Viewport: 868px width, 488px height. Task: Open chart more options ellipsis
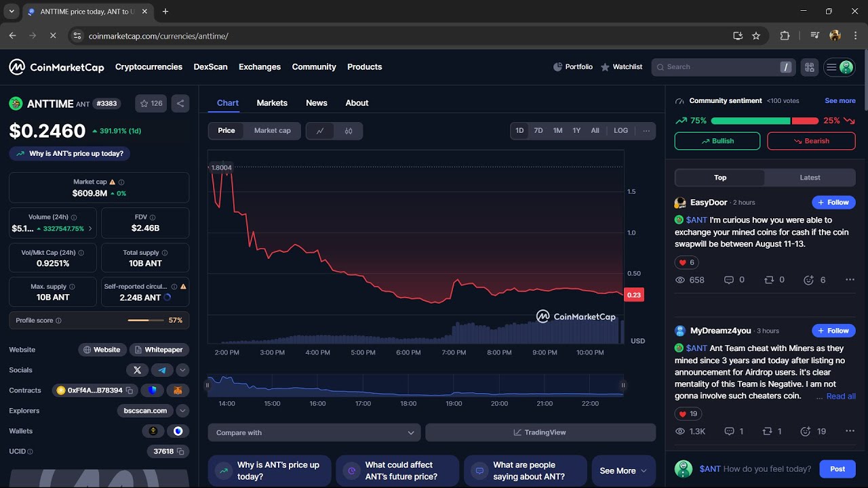pos(646,131)
